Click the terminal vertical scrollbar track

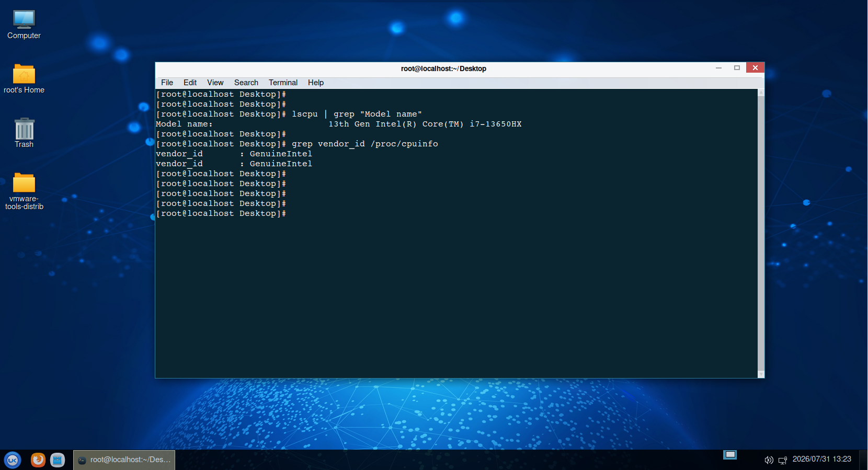761,233
